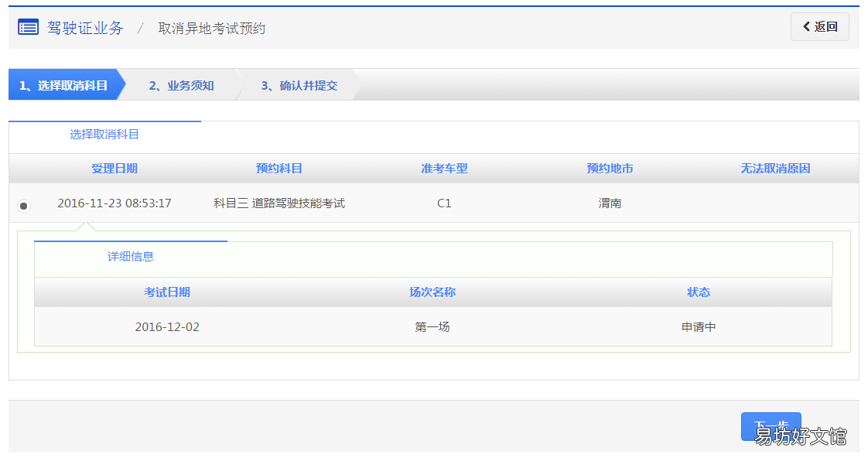The image size is (868, 461).
Task: Click the 申请中 status cell
Action: pos(699,327)
